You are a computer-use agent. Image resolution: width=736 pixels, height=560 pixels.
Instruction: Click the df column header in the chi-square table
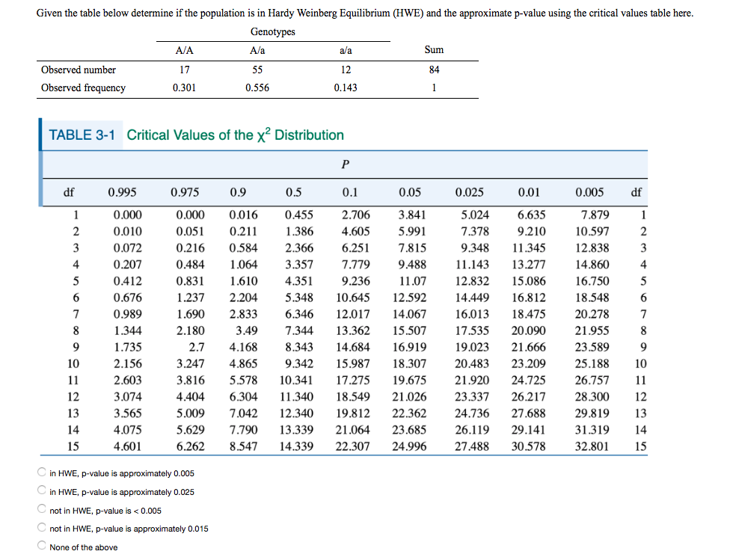[68, 192]
